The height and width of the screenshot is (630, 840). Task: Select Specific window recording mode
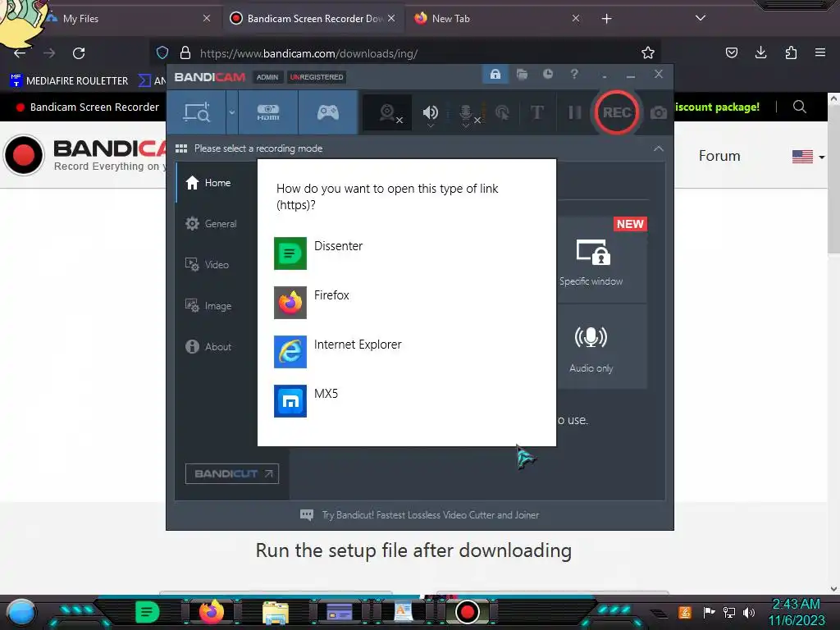(x=601, y=261)
